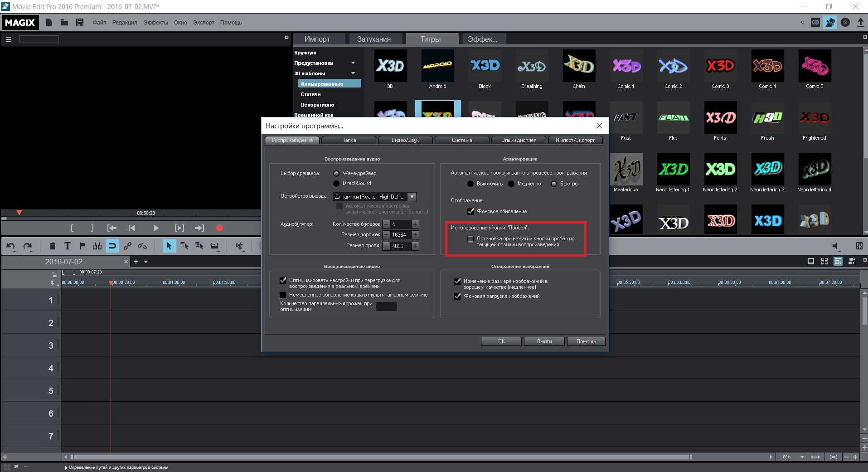Enable spacebar stop at current position checkbox

click(470, 239)
